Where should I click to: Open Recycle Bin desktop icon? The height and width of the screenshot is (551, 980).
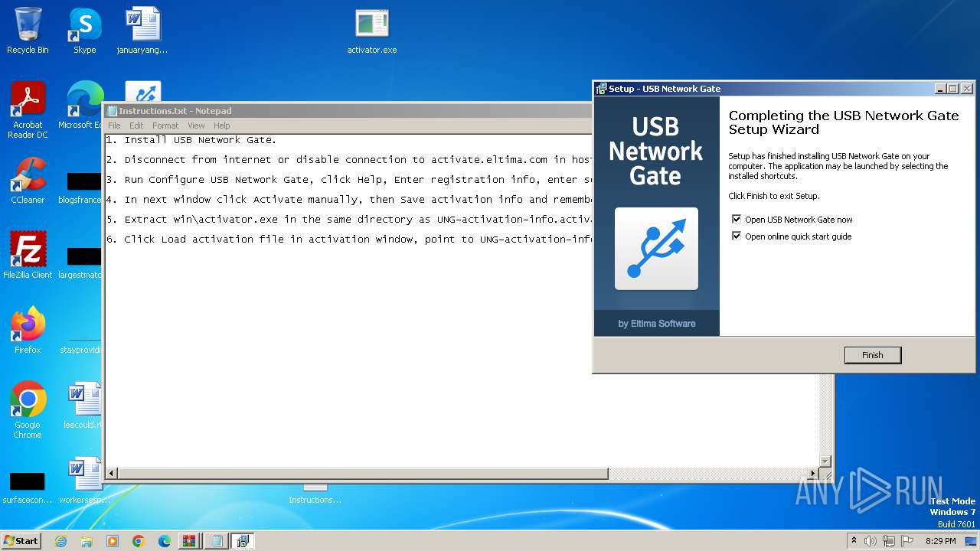pyautogui.click(x=28, y=31)
